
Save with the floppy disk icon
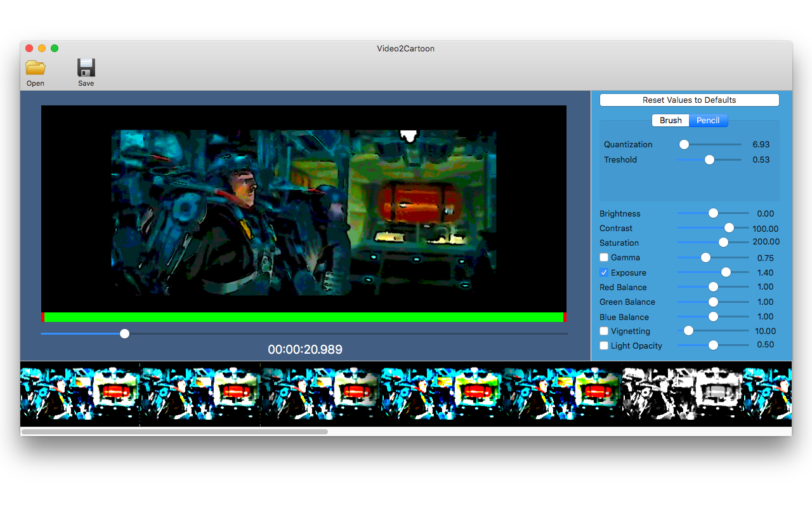(86, 68)
